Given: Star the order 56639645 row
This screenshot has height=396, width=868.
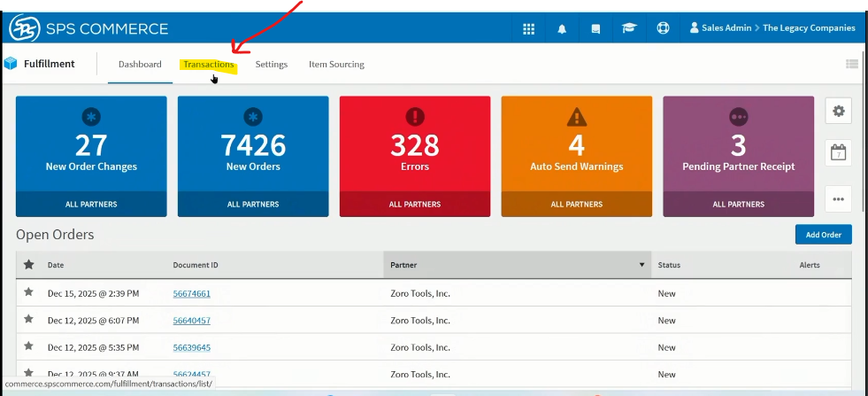Looking at the screenshot, I should click(29, 346).
